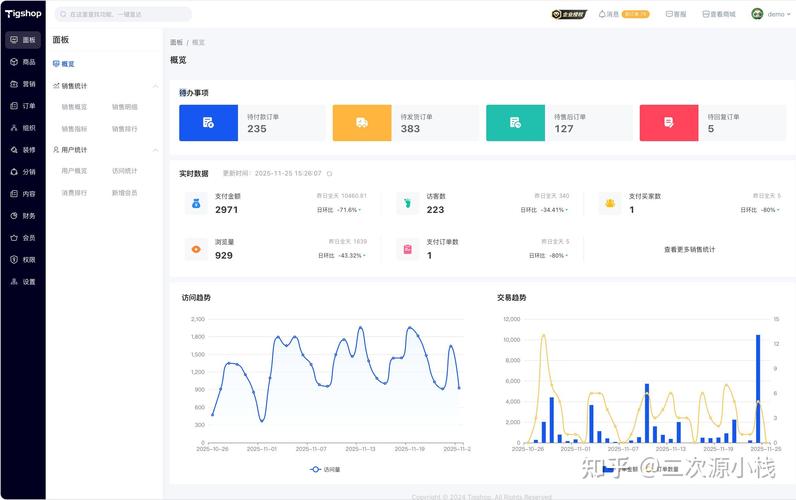Click the 待办事项 section heading
796x500 pixels.
click(194, 93)
